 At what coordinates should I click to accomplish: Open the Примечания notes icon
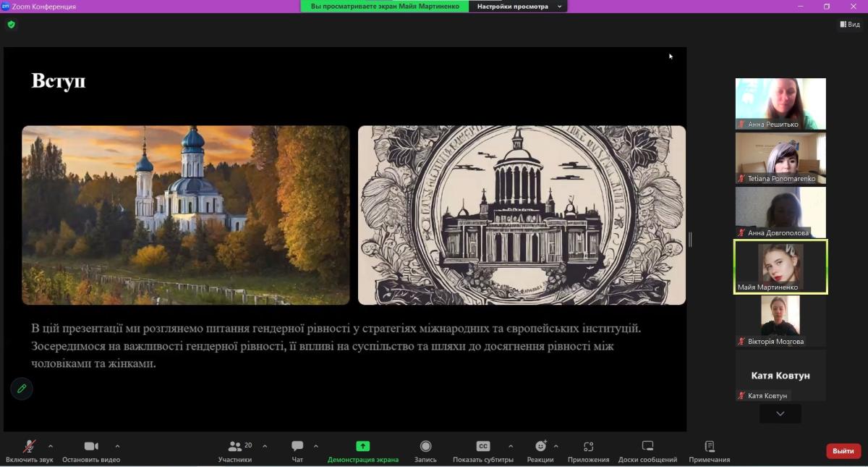coord(709,447)
